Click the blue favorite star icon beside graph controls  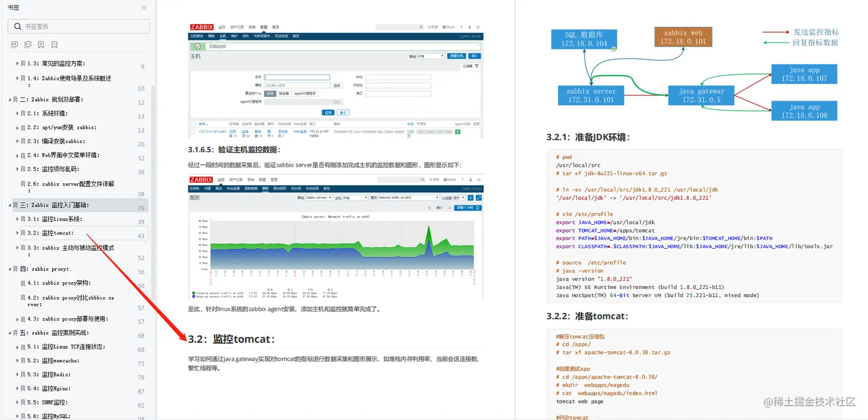[470, 198]
